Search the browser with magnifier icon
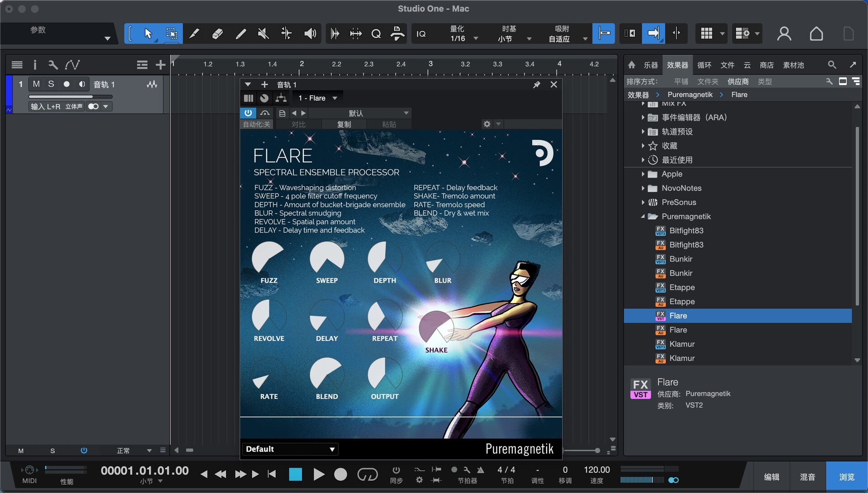The image size is (868, 493). [832, 65]
